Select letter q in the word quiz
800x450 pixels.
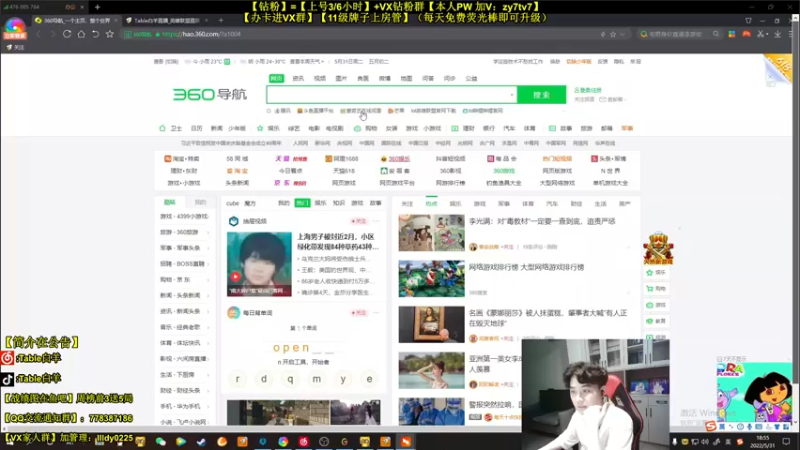point(290,379)
